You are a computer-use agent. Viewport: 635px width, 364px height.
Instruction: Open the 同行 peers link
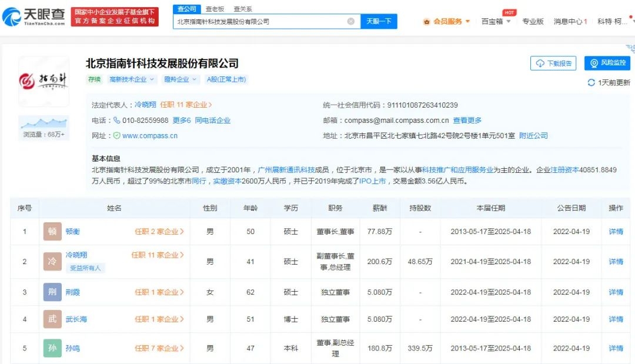pos(199,181)
